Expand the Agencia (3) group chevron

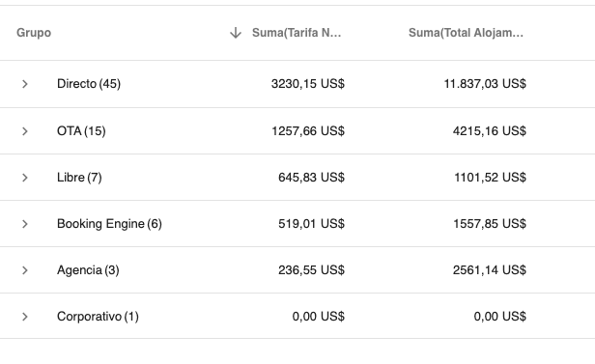25,270
